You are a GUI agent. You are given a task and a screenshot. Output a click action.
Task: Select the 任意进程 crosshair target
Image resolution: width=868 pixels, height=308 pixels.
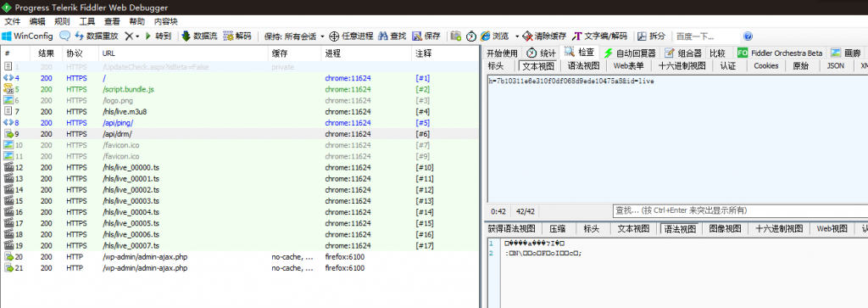tap(351, 36)
